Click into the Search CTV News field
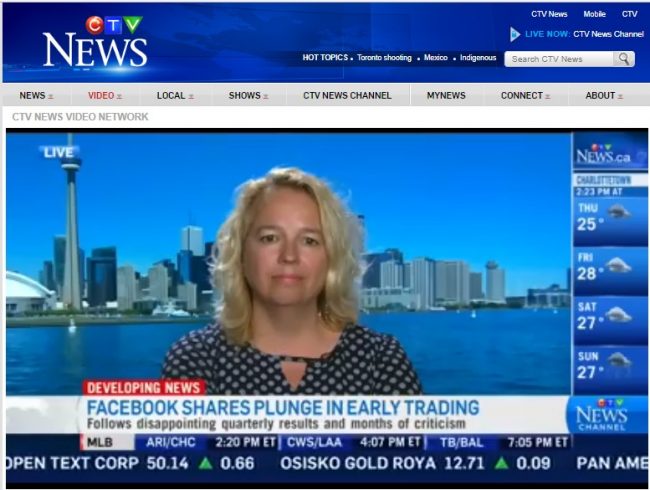 click(x=558, y=59)
